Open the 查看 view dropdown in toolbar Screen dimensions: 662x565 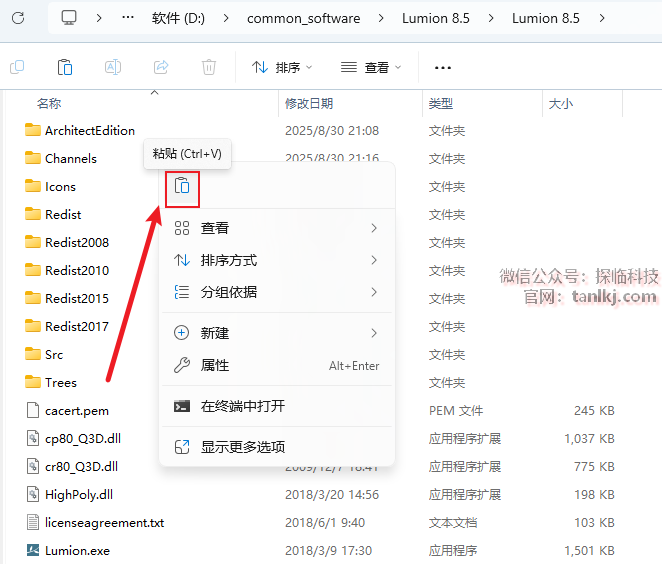coord(371,67)
